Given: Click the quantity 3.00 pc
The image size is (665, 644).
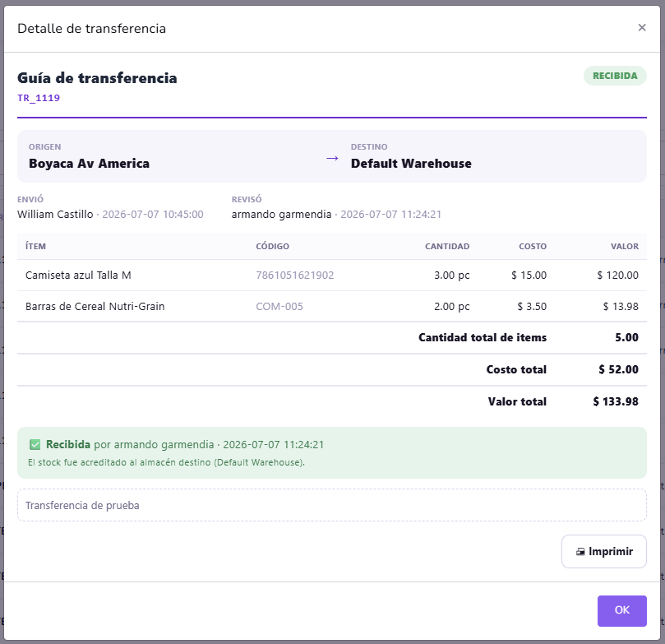Looking at the screenshot, I should 451,275.
